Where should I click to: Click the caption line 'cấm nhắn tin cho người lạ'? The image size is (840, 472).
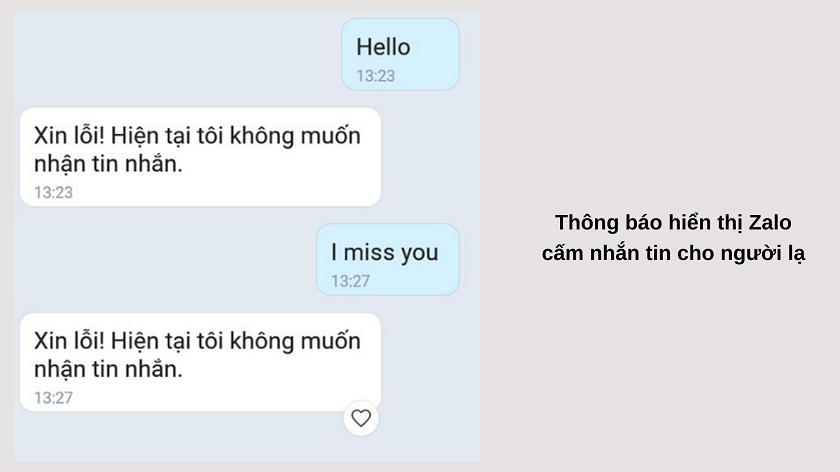pyautogui.click(x=673, y=253)
